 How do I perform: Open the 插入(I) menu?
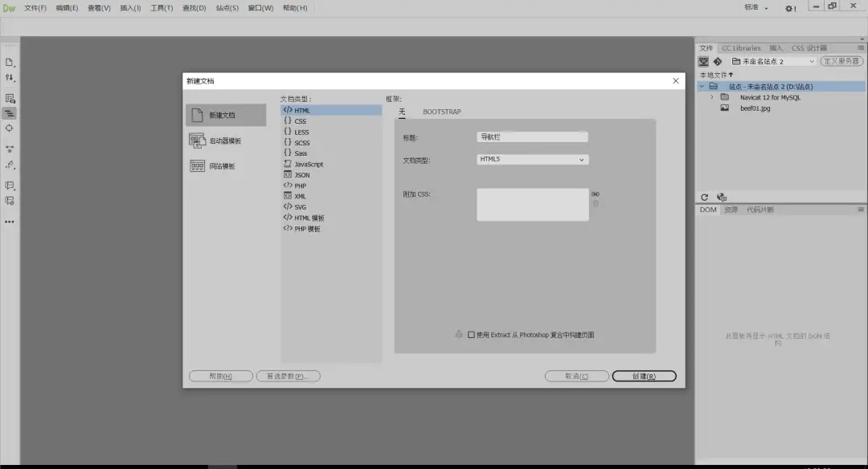tap(130, 8)
